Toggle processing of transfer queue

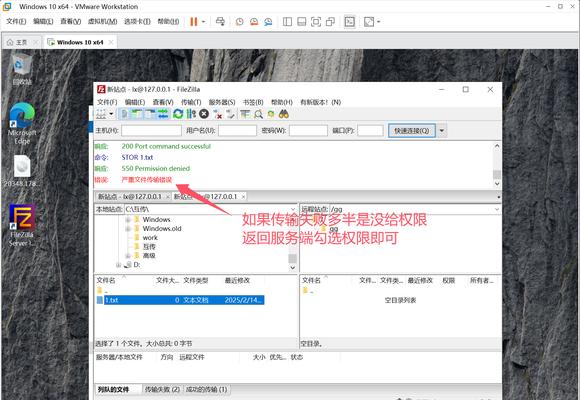191,114
